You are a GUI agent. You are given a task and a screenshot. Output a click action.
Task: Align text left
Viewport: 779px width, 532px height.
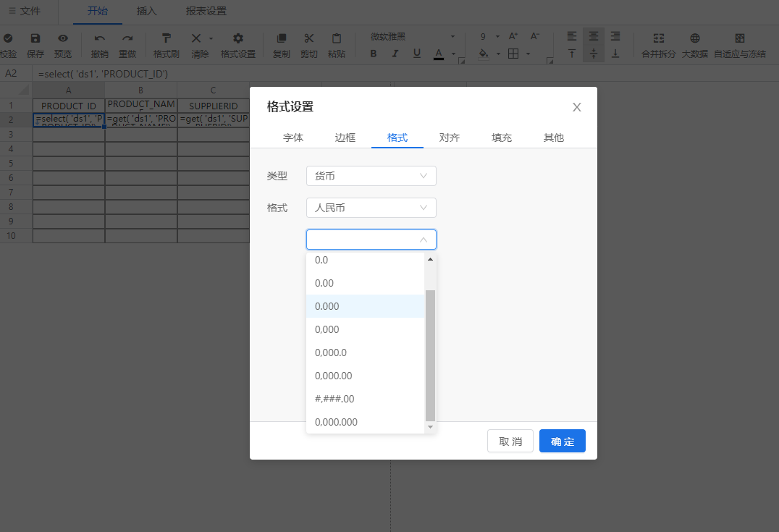tap(572, 35)
